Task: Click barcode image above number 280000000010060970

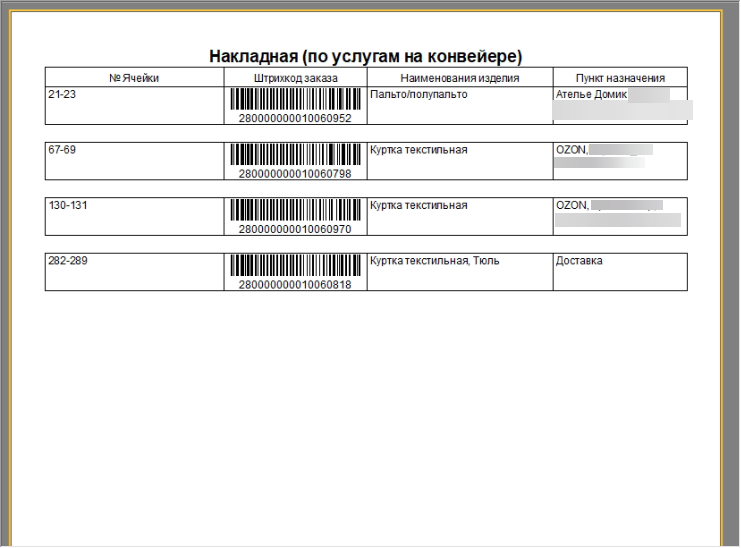Action: pyautogui.click(x=295, y=210)
